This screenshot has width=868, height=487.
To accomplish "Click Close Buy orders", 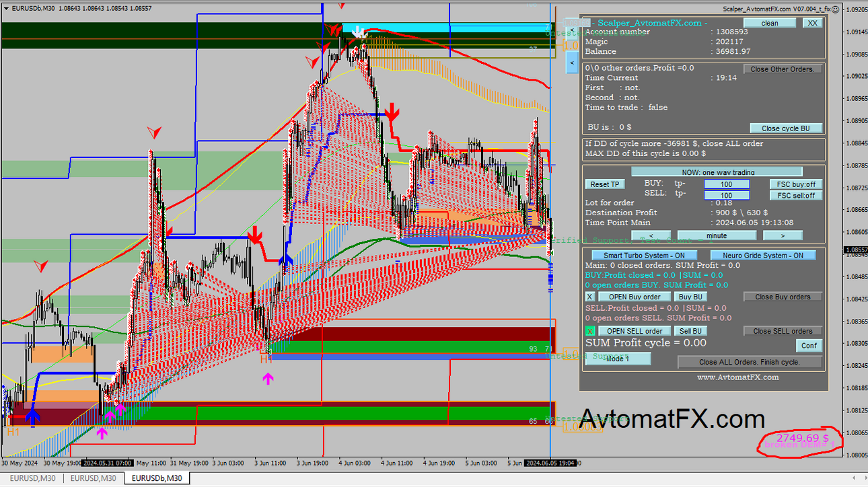I will 783,297.
